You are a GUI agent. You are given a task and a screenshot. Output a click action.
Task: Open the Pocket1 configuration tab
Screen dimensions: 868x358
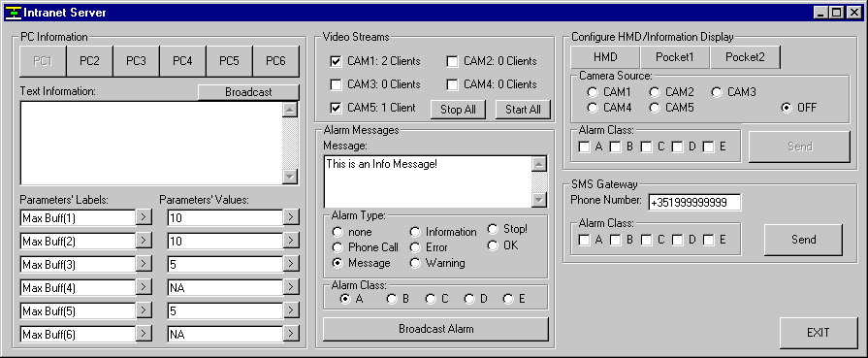(675, 57)
